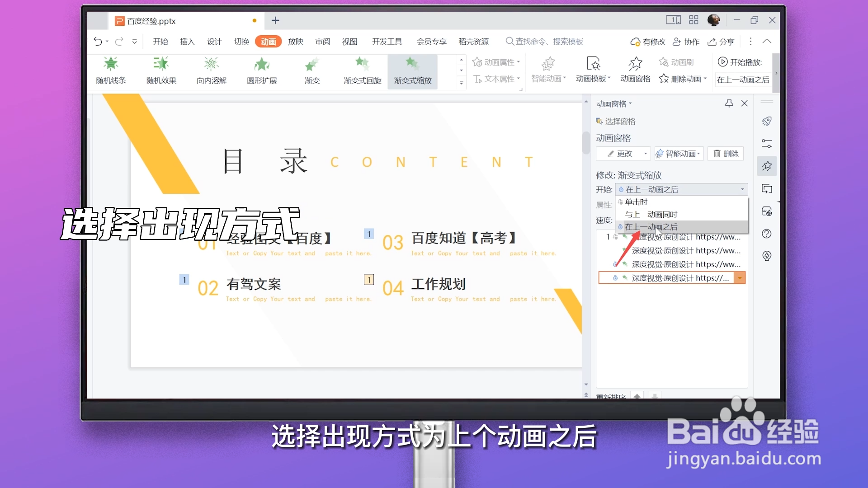Select the 随机线条 animation effect
The height and width of the screenshot is (488, 868).
pos(111,71)
